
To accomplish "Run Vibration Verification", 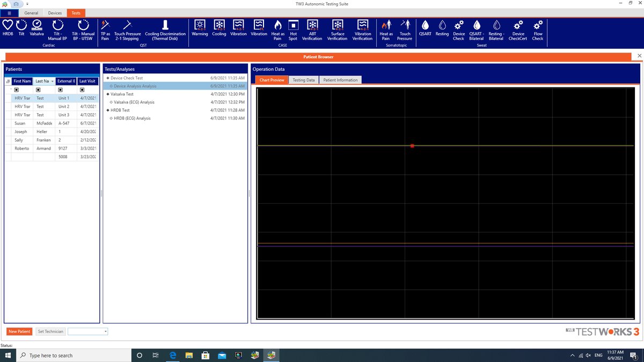I will [x=363, y=29].
